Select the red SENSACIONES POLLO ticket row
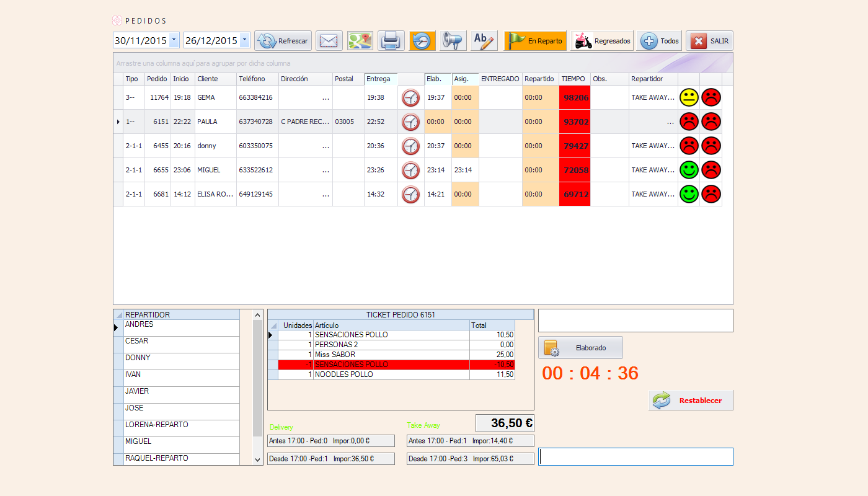868x496 pixels. click(x=391, y=365)
